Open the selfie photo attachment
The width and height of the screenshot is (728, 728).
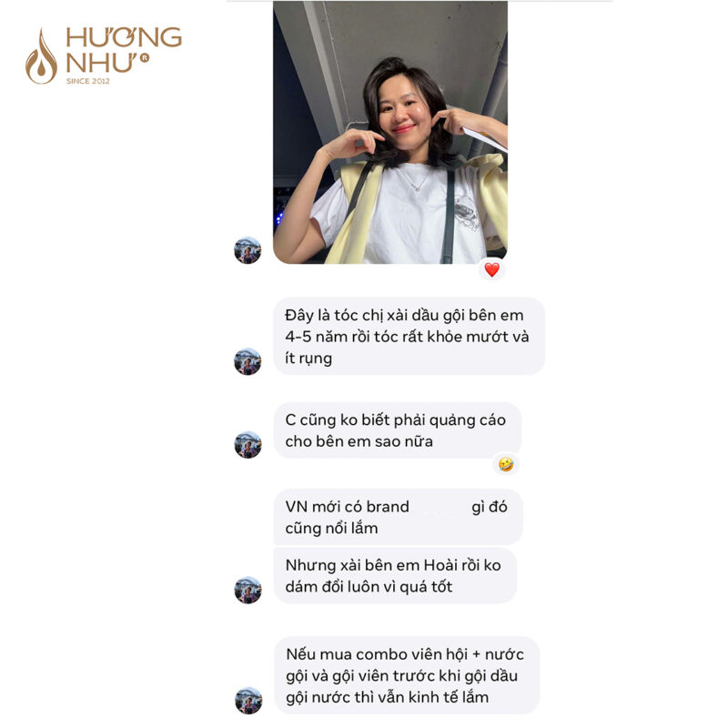[390, 132]
